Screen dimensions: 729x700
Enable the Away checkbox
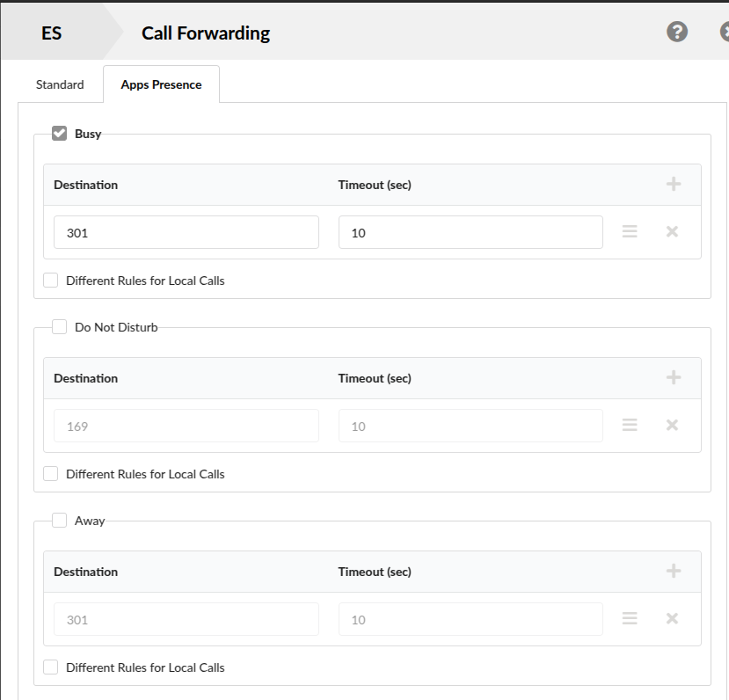(59, 520)
